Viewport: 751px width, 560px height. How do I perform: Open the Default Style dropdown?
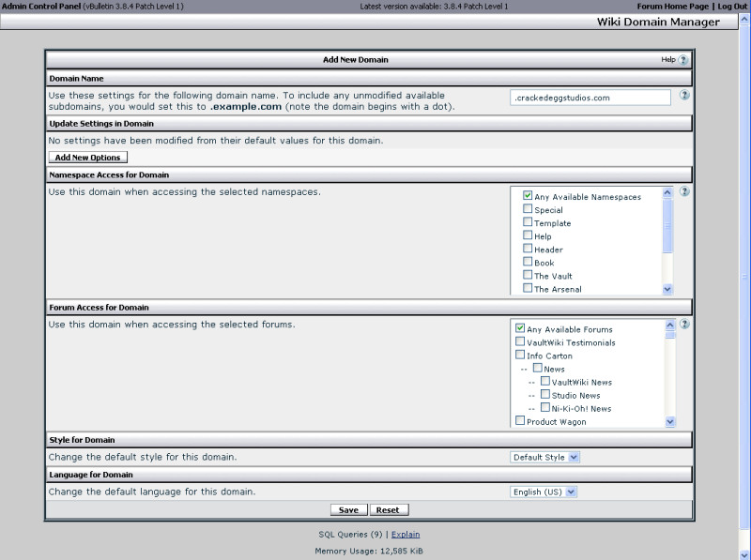click(x=545, y=457)
